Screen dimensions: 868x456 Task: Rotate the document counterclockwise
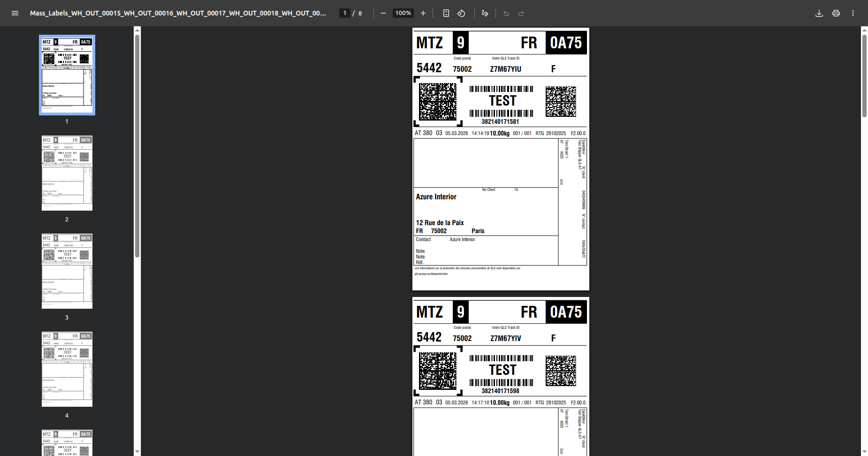tap(461, 13)
